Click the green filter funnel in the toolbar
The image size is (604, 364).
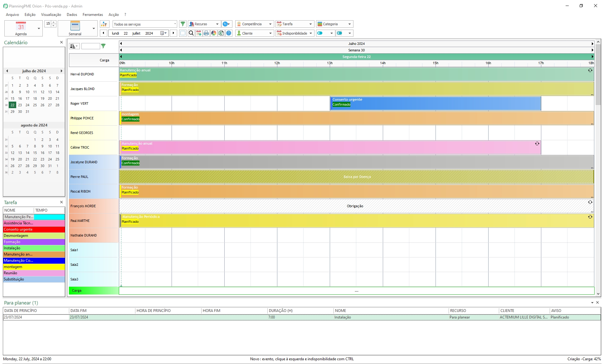(x=183, y=24)
